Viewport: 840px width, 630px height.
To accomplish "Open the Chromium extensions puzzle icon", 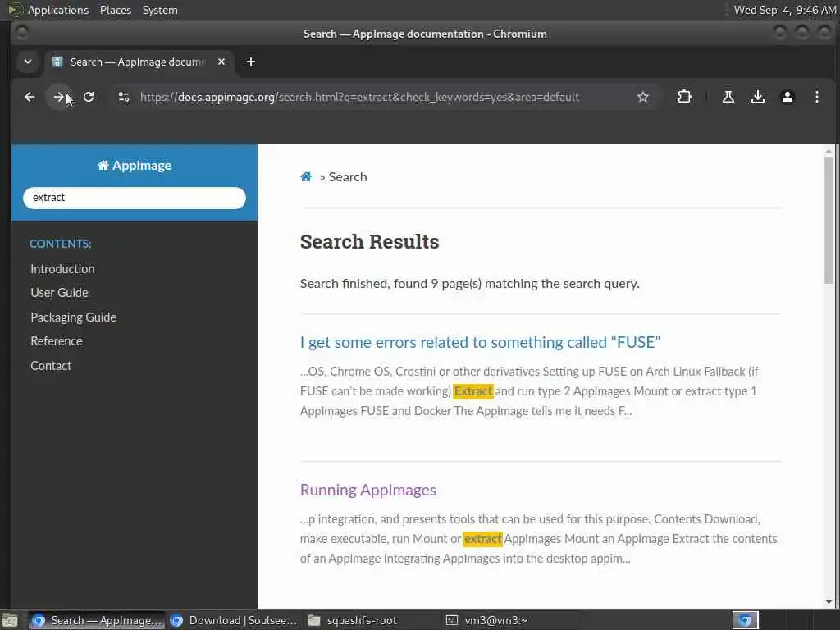I will [x=684, y=97].
